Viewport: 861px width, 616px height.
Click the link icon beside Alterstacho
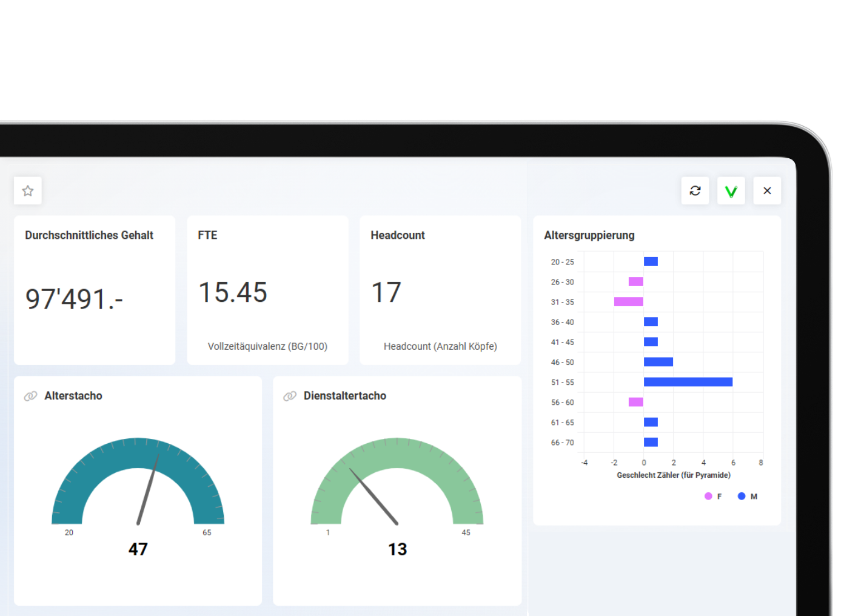point(30,396)
